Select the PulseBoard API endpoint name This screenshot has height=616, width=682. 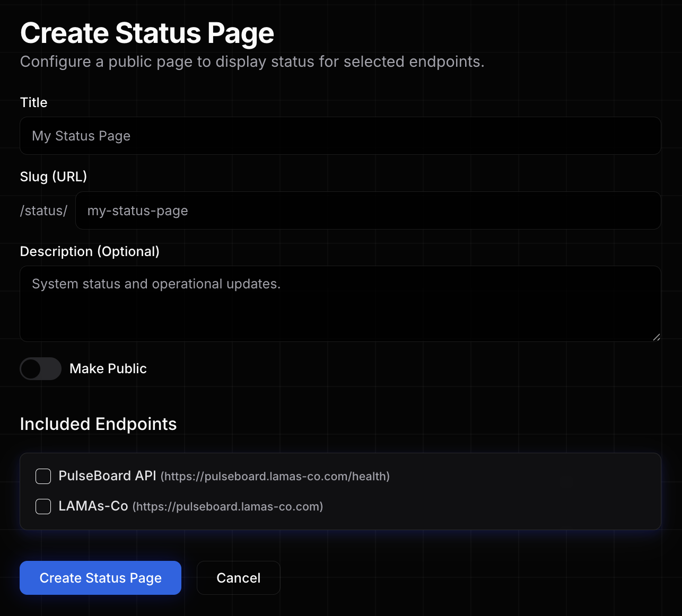(x=107, y=476)
